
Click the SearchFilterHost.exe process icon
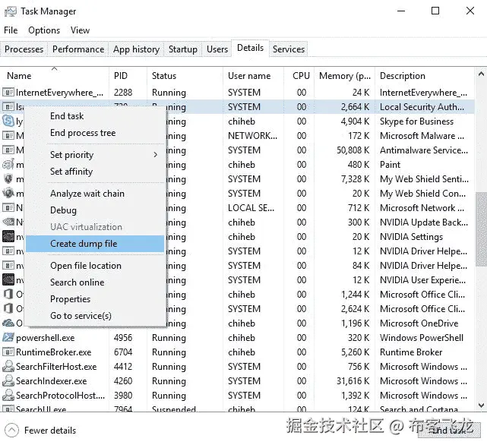coord(8,366)
